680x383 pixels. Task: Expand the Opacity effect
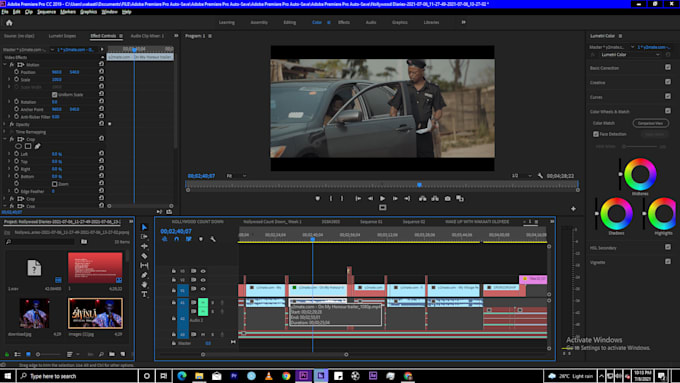5,124
